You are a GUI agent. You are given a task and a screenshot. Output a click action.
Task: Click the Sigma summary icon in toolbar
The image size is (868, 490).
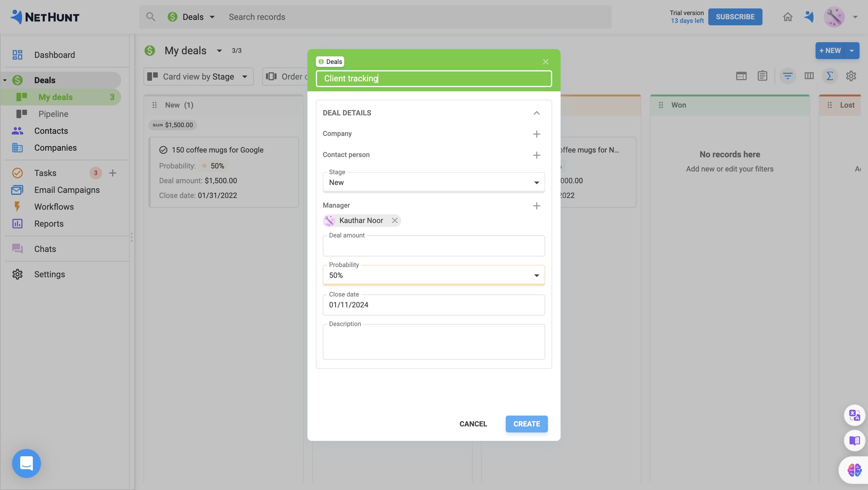(x=830, y=76)
